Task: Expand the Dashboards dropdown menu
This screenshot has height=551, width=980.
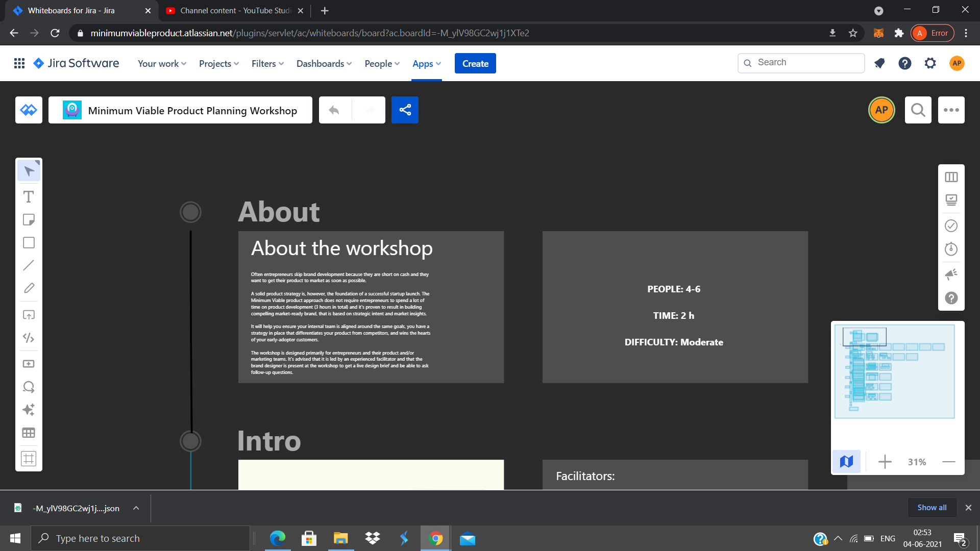Action: (x=324, y=64)
